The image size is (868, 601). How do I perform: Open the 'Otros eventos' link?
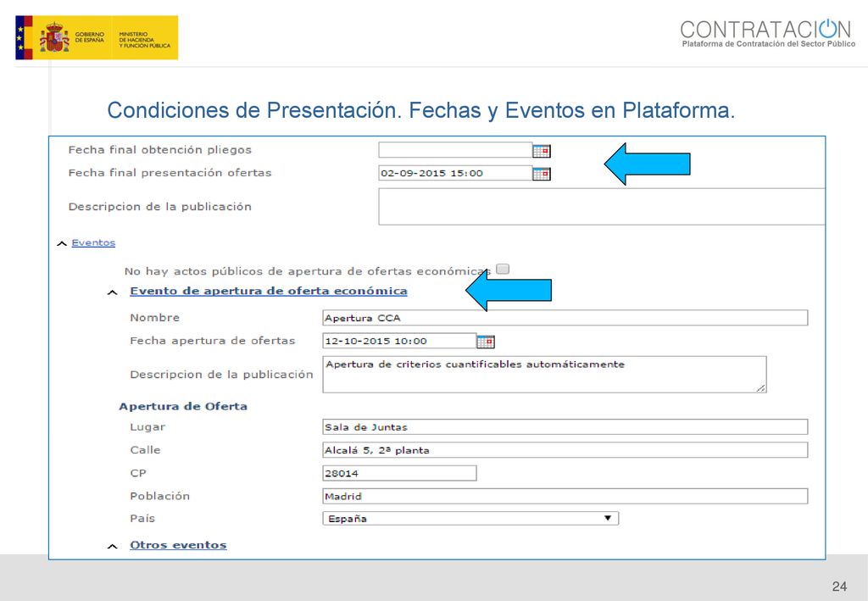tap(178, 545)
